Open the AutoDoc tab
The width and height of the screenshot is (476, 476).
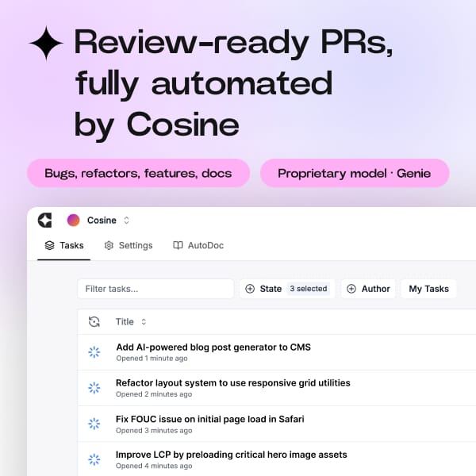tap(198, 245)
